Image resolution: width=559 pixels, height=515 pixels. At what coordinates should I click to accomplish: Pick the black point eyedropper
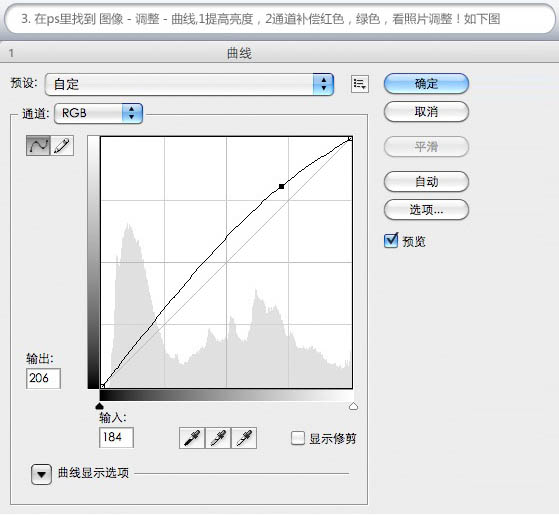(x=192, y=438)
